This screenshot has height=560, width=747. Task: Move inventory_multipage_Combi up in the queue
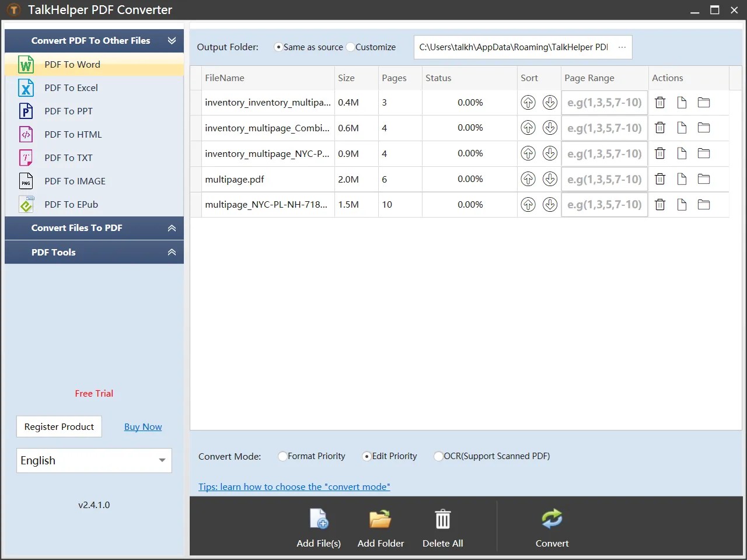pyautogui.click(x=528, y=128)
